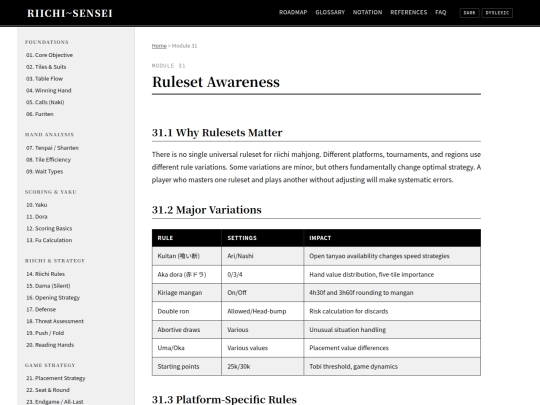Open the Glossary nav item
This screenshot has width=540, height=405.
pyautogui.click(x=330, y=12)
